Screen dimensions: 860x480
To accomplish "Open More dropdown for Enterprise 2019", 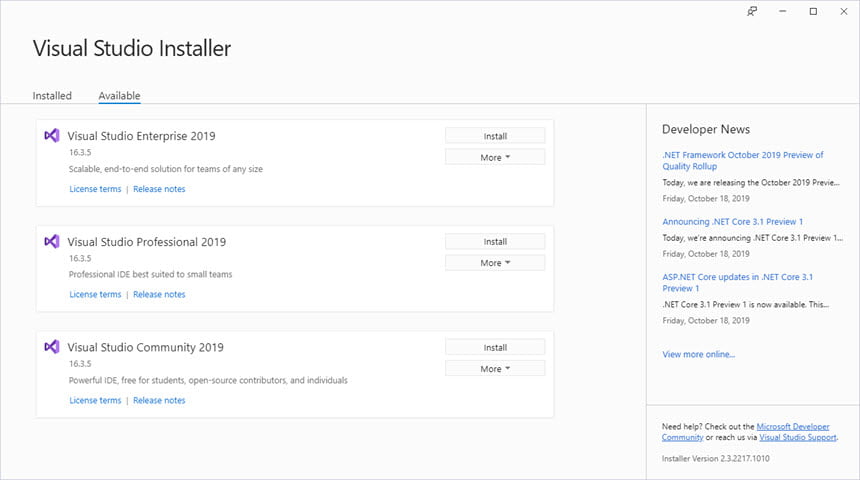I will tap(495, 157).
